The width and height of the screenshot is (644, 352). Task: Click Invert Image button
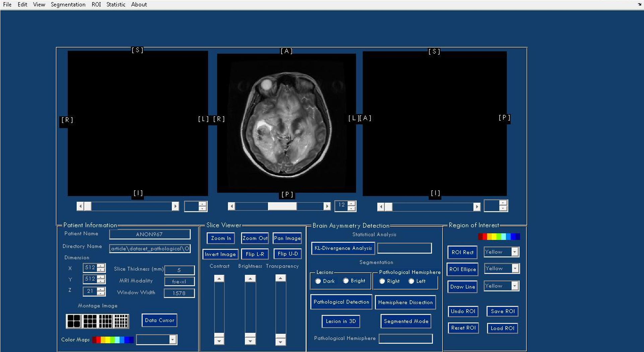(220, 254)
